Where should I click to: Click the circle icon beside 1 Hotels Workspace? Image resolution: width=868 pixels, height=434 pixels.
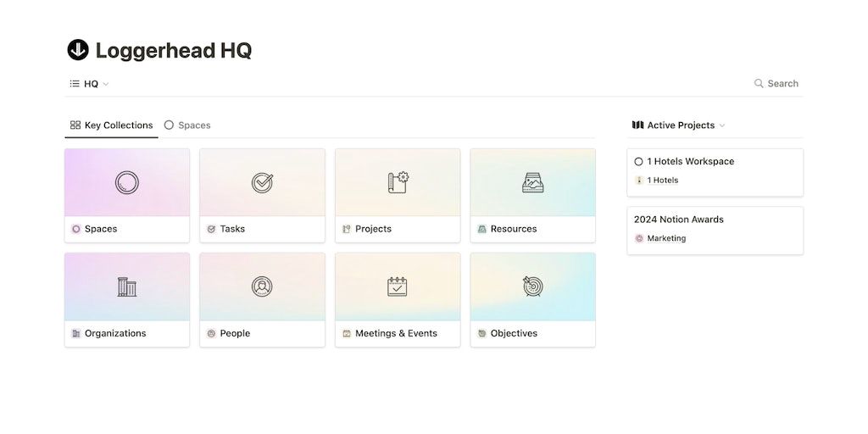[x=639, y=162]
